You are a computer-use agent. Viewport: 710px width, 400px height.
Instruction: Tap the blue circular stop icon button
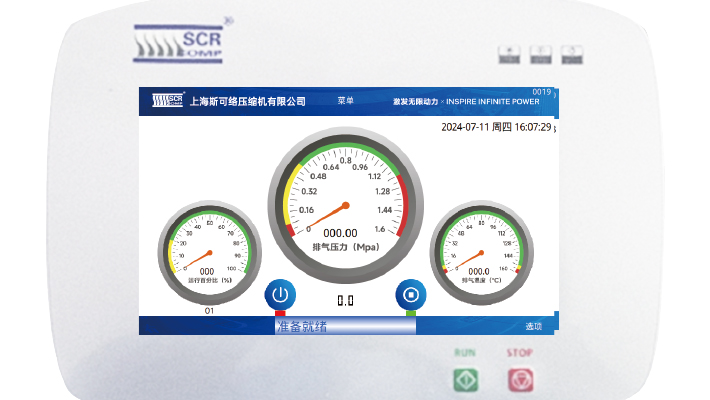click(411, 294)
